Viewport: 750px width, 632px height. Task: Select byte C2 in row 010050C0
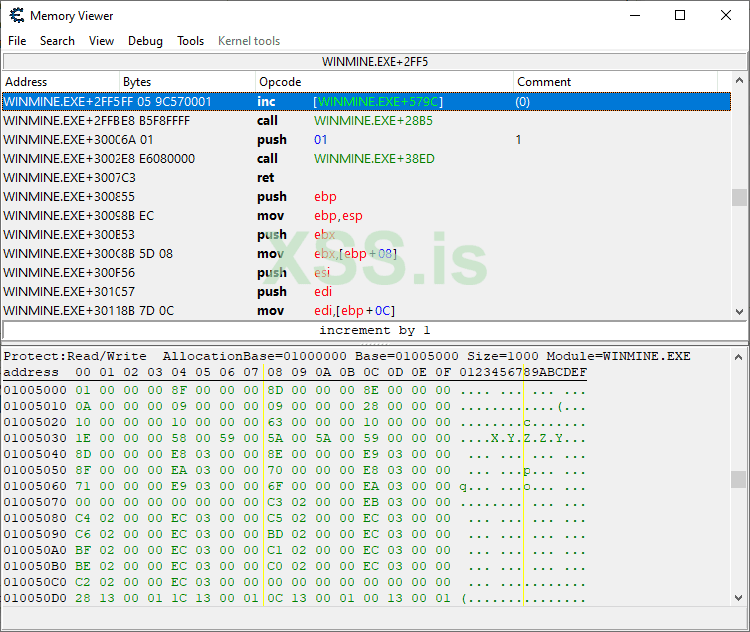tap(83, 582)
